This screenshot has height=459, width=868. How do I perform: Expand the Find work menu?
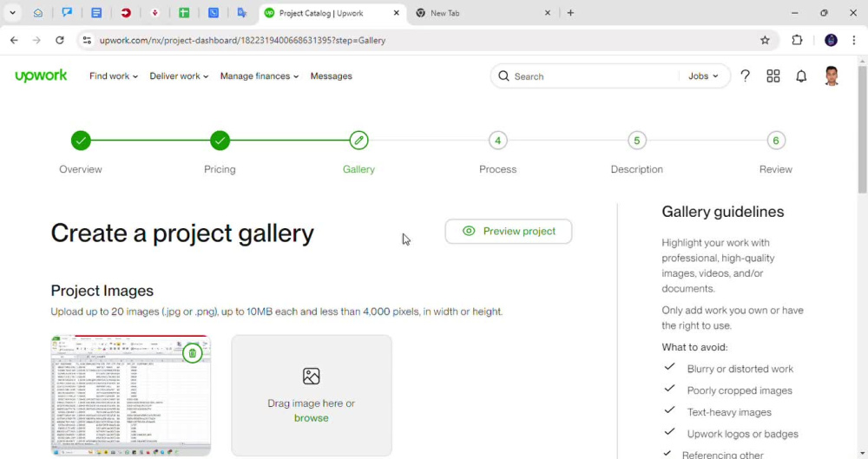tap(114, 75)
